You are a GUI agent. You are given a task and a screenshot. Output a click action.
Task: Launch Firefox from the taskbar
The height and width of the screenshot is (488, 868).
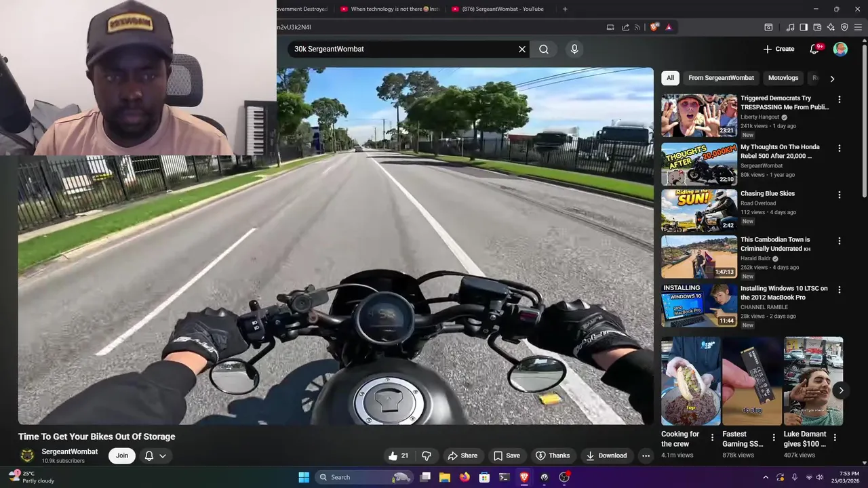[x=465, y=477]
